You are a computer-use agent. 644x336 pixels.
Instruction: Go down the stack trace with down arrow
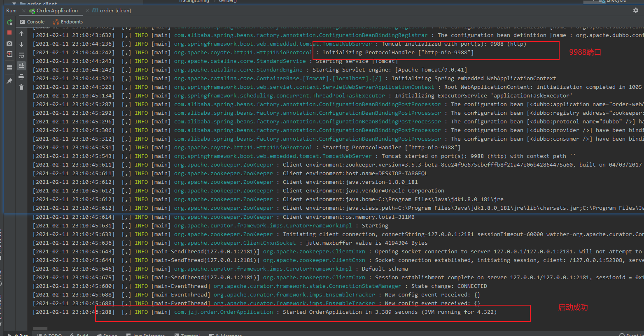[x=21, y=44]
